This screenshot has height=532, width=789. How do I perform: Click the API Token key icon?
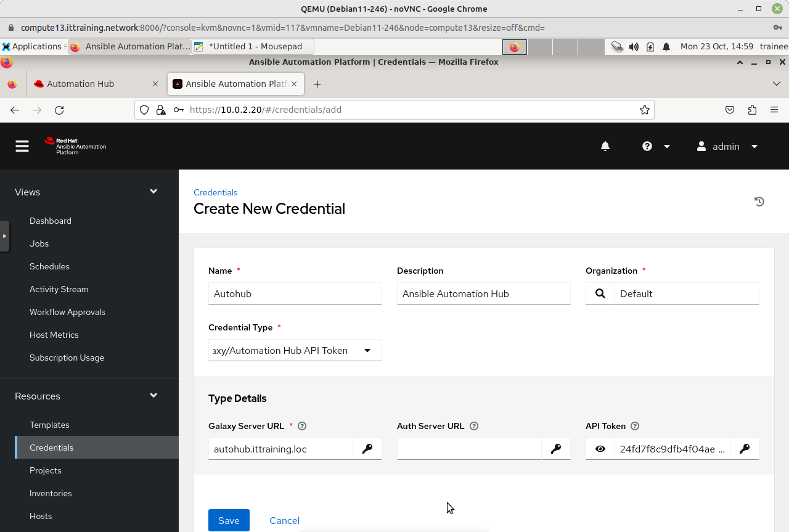pyautogui.click(x=745, y=449)
